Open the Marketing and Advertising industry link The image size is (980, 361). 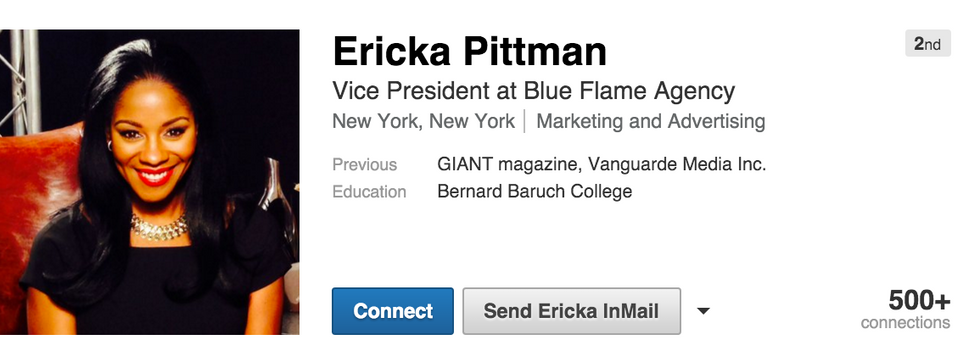(x=651, y=121)
